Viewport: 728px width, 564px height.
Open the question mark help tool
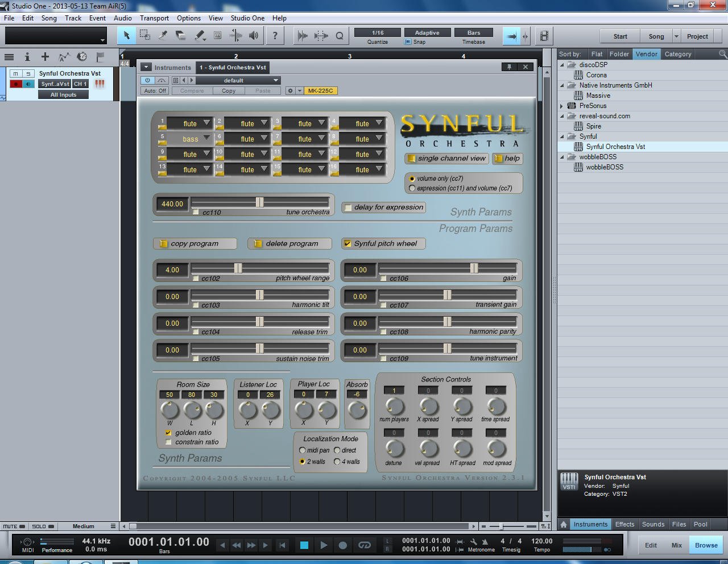tap(275, 36)
